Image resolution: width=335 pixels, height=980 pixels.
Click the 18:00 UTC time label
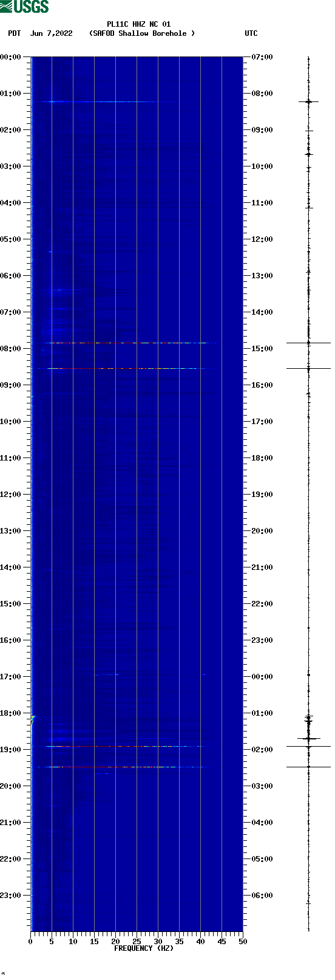click(x=262, y=458)
